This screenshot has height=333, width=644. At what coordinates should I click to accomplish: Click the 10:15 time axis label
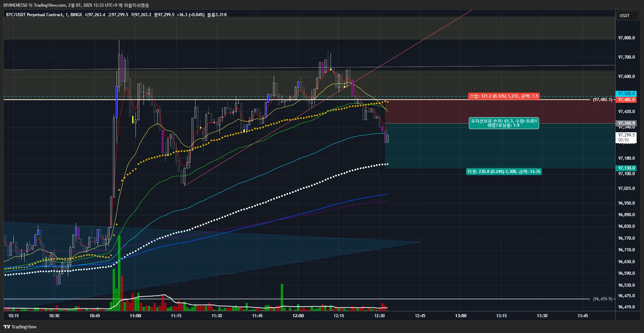coord(13,316)
